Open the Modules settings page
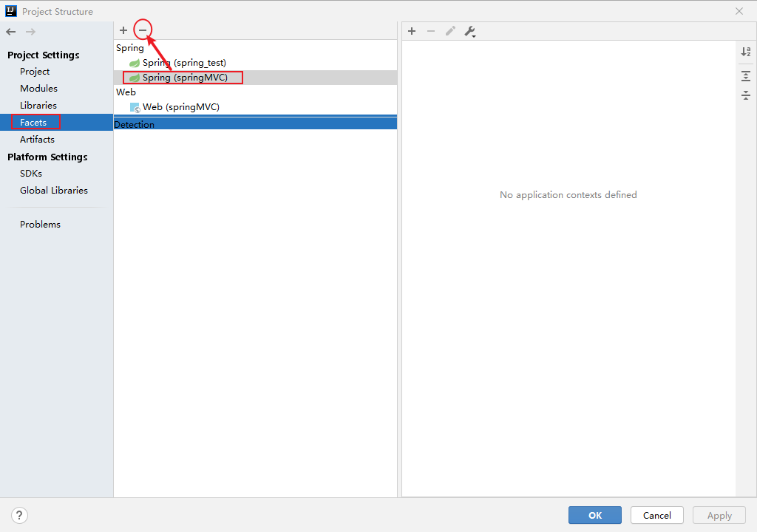 point(38,89)
